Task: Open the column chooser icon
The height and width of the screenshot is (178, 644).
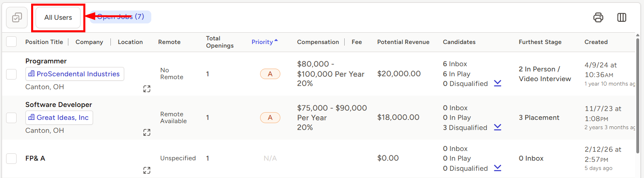Action: point(622,17)
